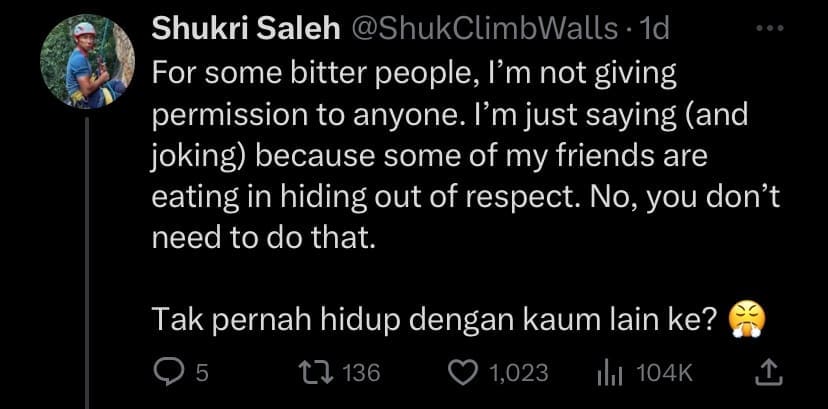Open the tweet via "For some bitter people" line
This screenshot has width=828, height=409.
point(415,75)
